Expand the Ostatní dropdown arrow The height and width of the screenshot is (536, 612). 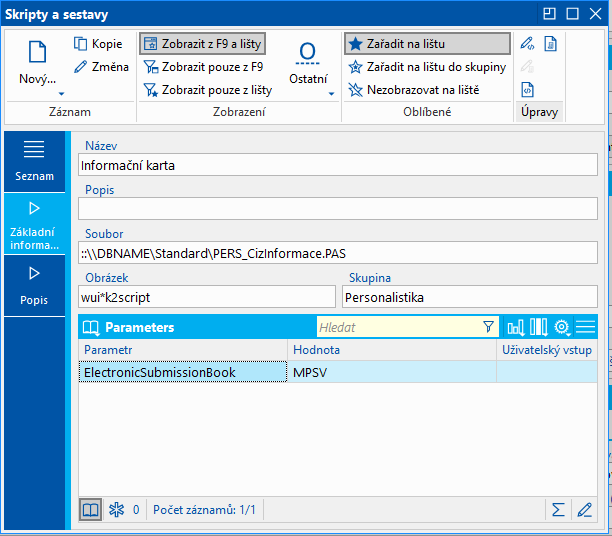pyautogui.click(x=331, y=94)
